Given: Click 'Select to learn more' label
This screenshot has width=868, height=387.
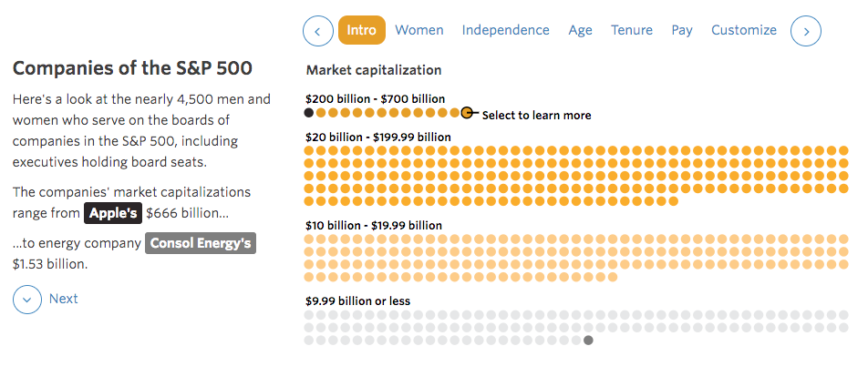Looking at the screenshot, I should [536, 116].
